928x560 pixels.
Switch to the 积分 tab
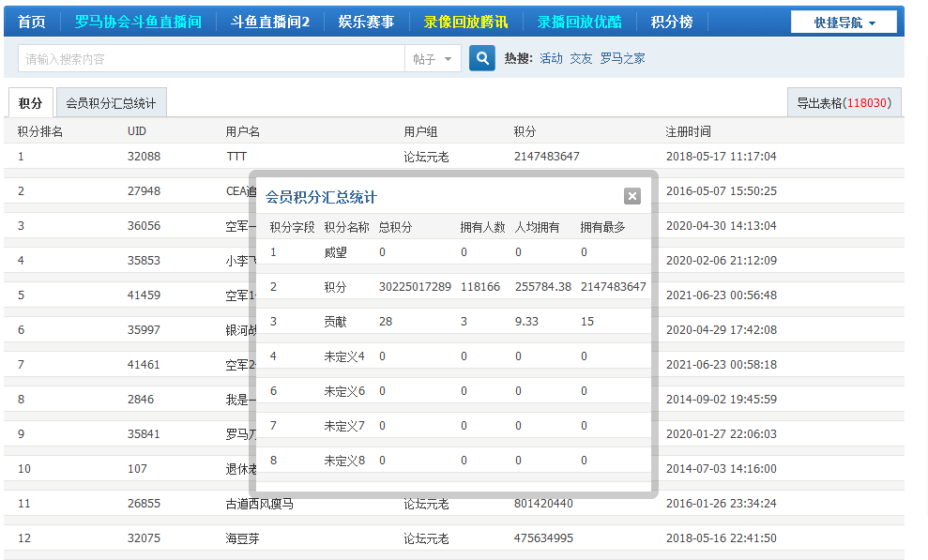(30, 103)
